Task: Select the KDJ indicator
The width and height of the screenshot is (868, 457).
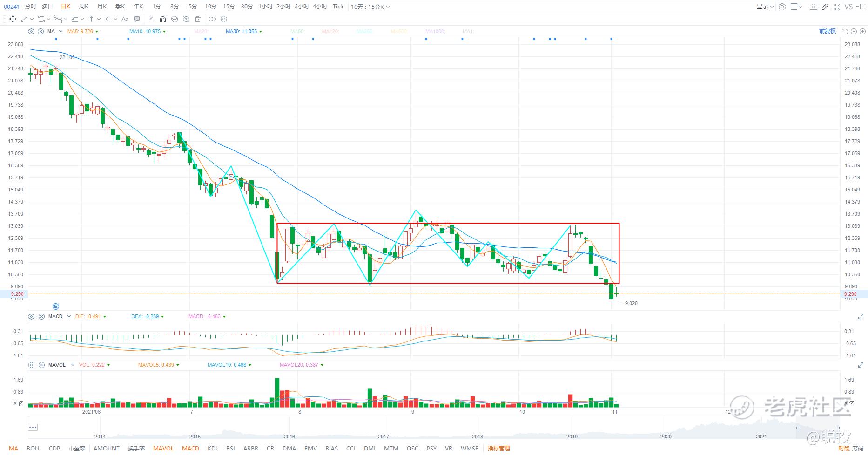Action: [213, 449]
